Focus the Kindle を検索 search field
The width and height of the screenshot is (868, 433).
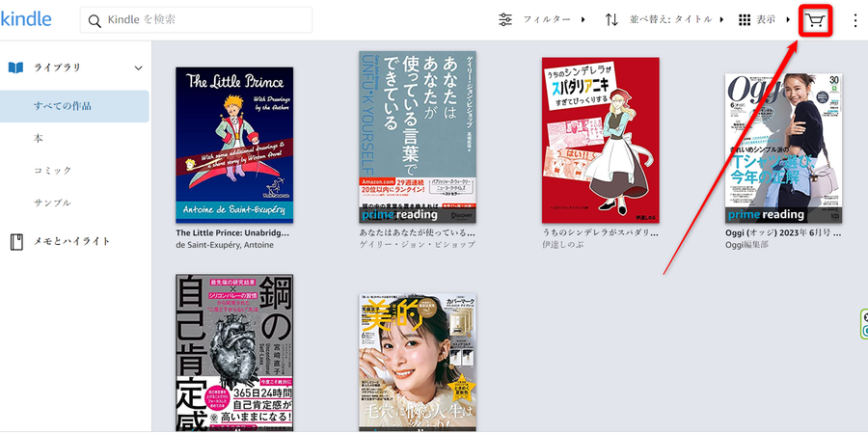(196, 20)
